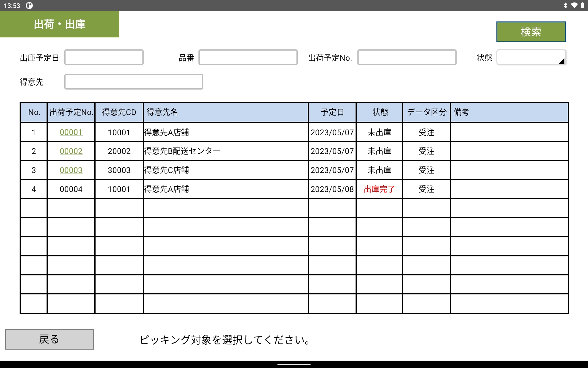The image size is (588, 368).
Task: Tap the battery status icon
Action: [x=582, y=6]
